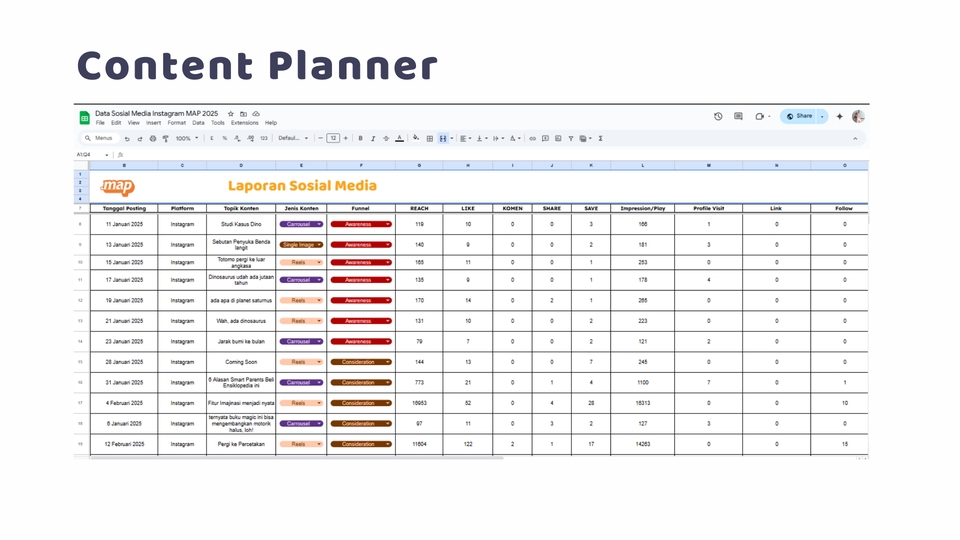This screenshot has width=960, height=540.
Task: Open the font family Default dropdown
Action: pos(293,138)
